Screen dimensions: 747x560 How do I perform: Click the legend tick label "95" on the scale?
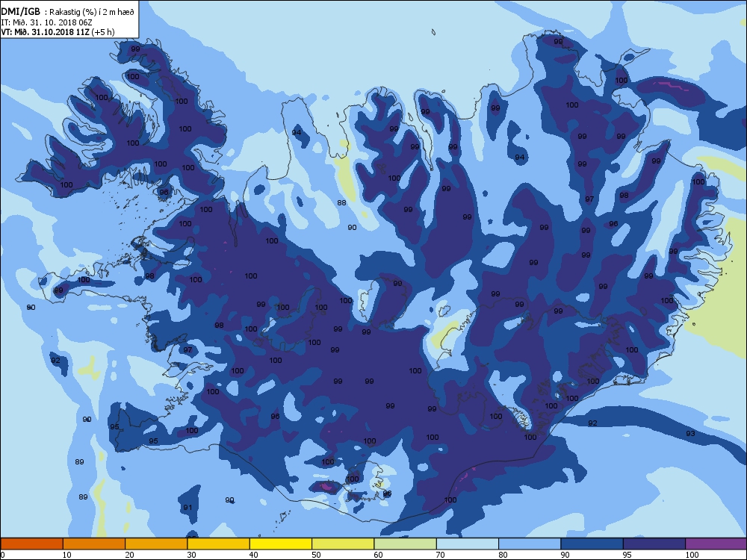pos(627,554)
